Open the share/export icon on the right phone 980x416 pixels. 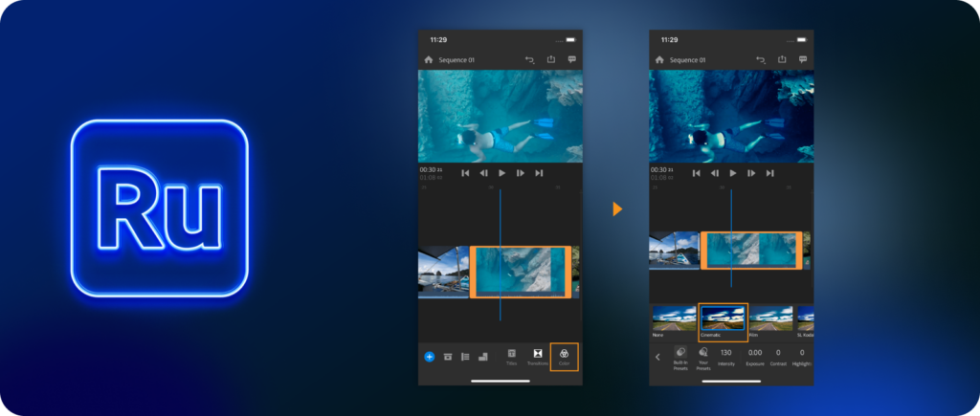[x=782, y=59]
